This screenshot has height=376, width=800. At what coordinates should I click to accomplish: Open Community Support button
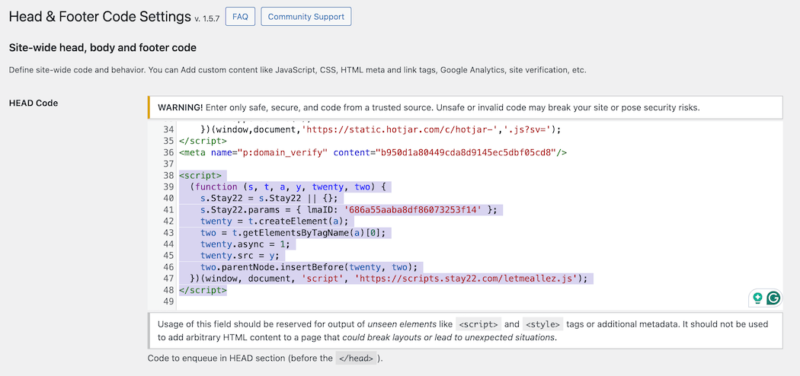306,16
